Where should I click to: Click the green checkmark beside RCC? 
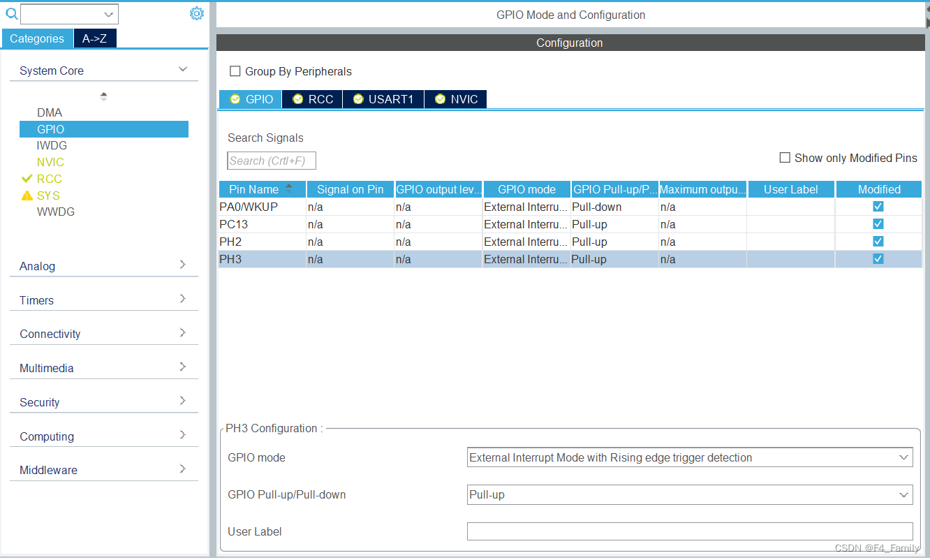pyautogui.click(x=27, y=179)
